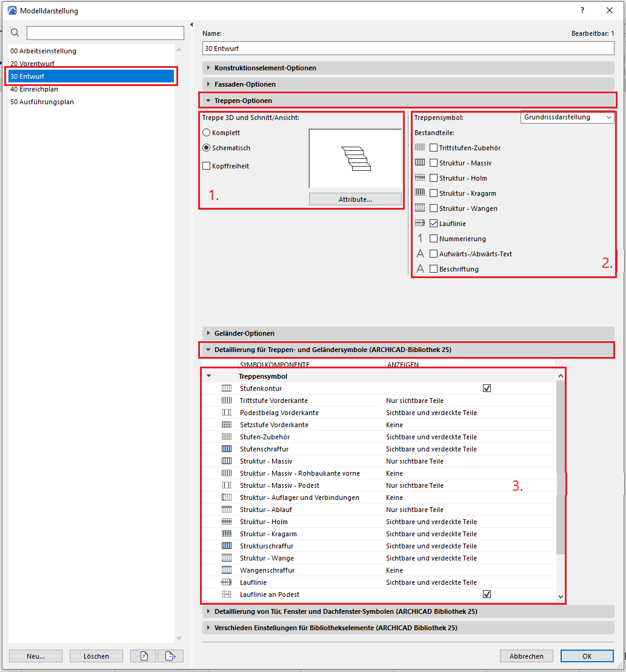
Task: Open the Grundrissdarstellung dropdown
Action: click(567, 118)
